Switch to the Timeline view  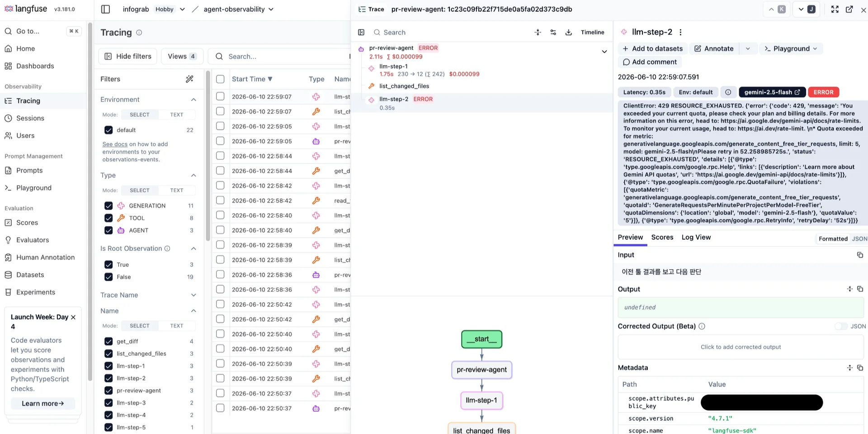click(x=592, y=32)
